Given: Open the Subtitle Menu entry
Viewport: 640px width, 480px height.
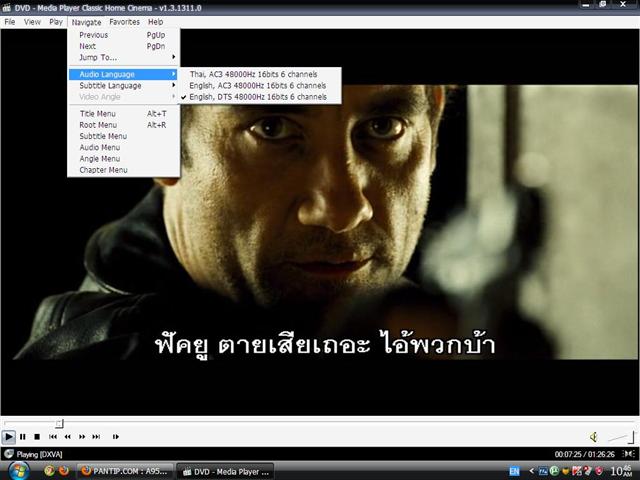Looking at the screenshot, I should coord(123,136).
